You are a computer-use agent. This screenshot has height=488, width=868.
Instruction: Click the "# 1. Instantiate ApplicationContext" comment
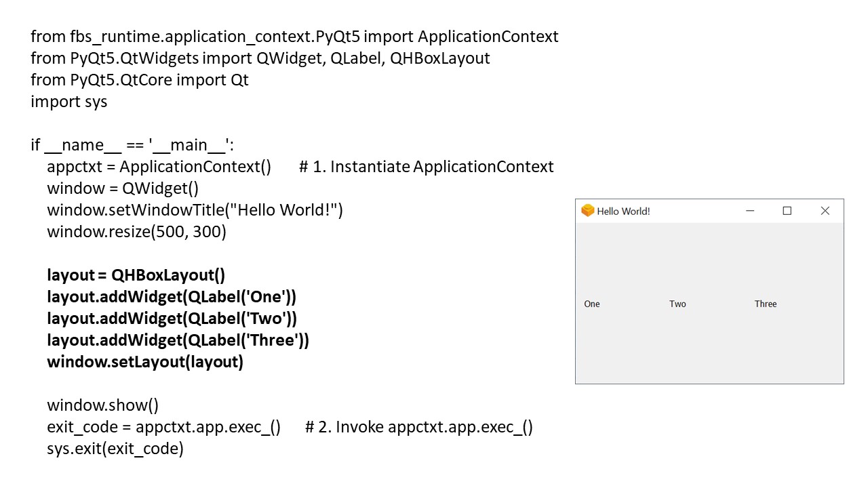(426, 167)
